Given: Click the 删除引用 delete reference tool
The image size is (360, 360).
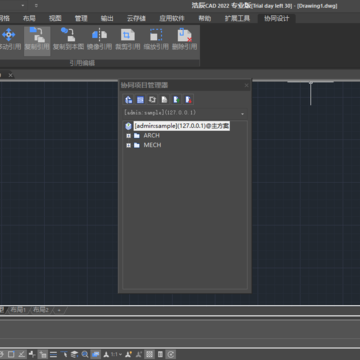Looking at the screenshot, I should pyautogui.click(x=184, y=39).
